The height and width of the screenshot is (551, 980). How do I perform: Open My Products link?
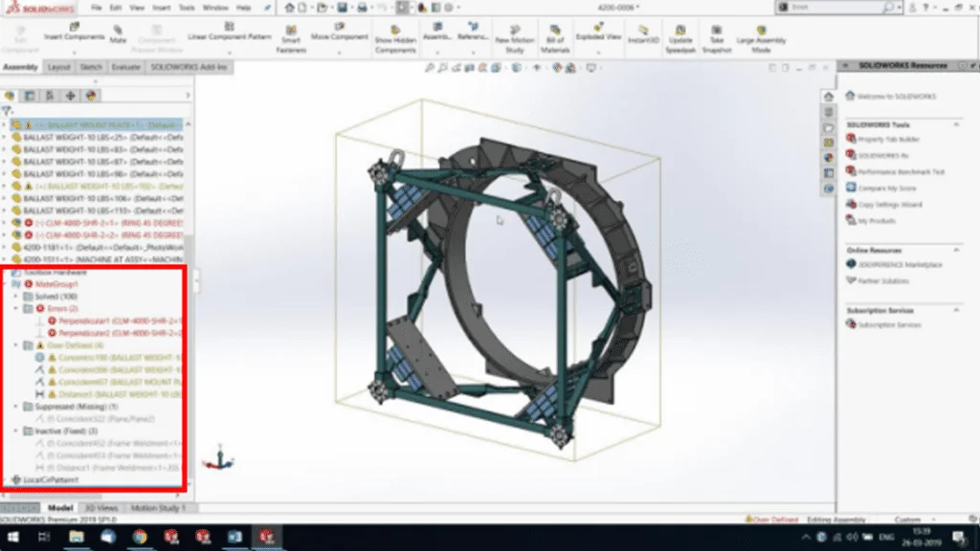[877, 221]
